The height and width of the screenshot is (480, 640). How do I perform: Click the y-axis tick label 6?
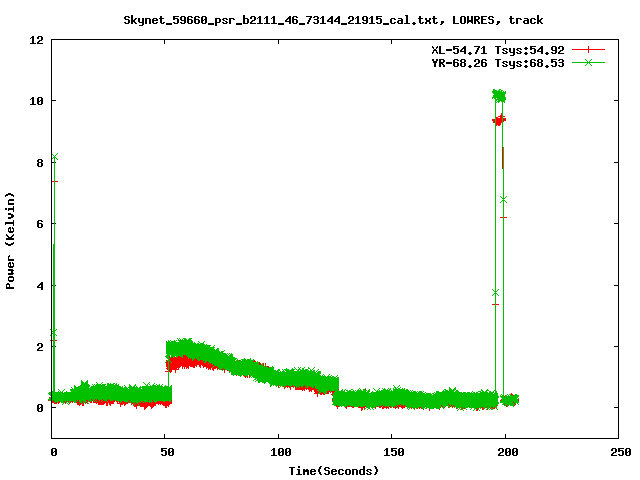(40, 224)
